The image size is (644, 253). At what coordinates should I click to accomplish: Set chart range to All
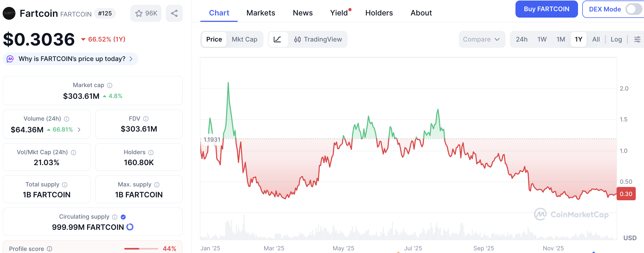(x=596, y=39)
